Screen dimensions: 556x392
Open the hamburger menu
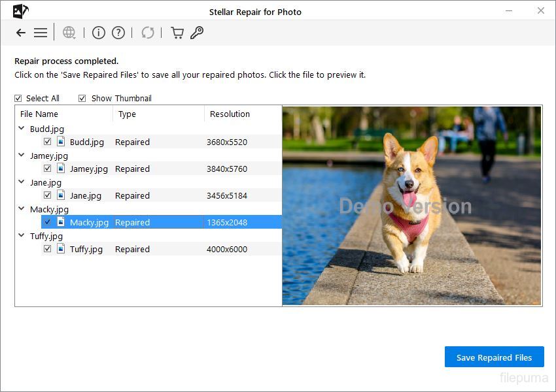(41, 33)
